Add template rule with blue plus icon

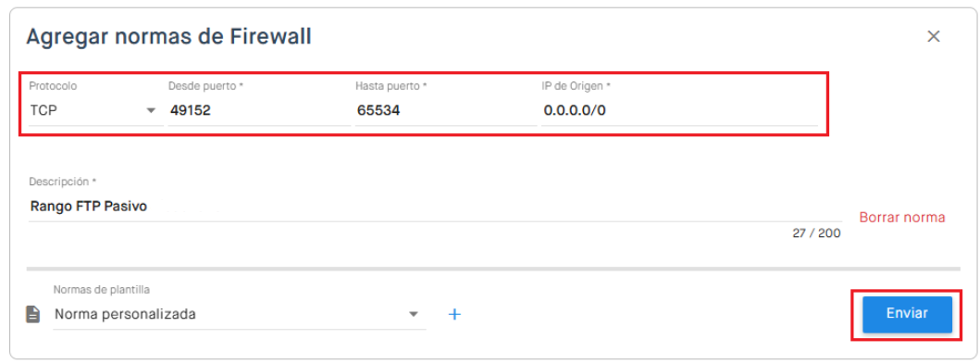coord(455,315)
